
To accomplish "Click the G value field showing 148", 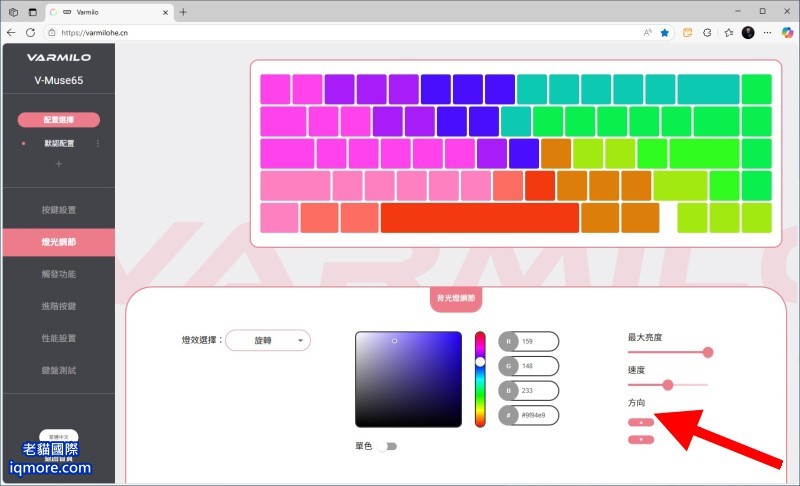I will click(x=529, y=366).
